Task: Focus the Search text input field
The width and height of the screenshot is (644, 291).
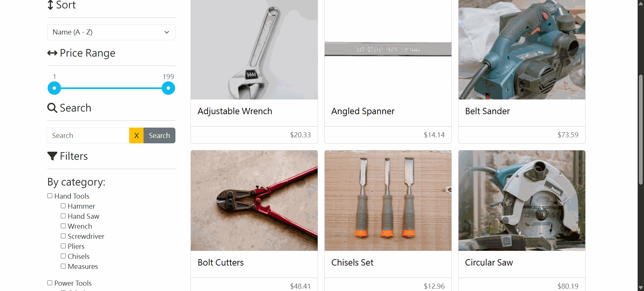Action: [88, 135]
